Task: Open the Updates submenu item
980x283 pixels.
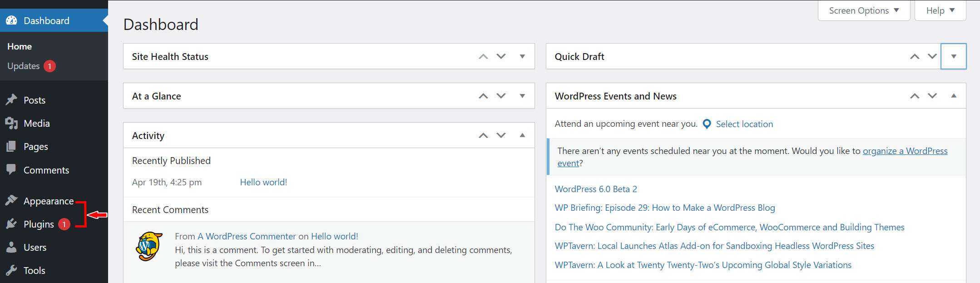Action: [24, 66]
